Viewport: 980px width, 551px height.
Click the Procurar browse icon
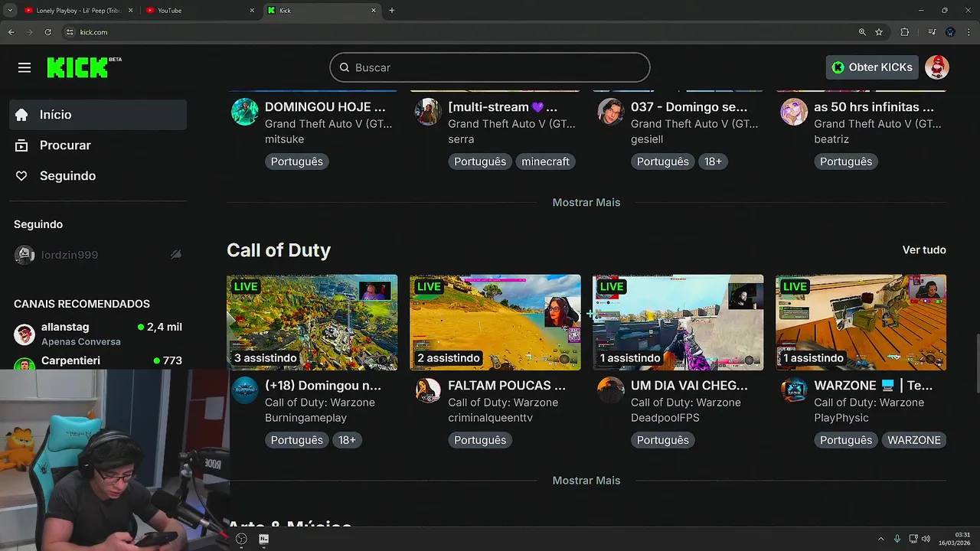21,145
